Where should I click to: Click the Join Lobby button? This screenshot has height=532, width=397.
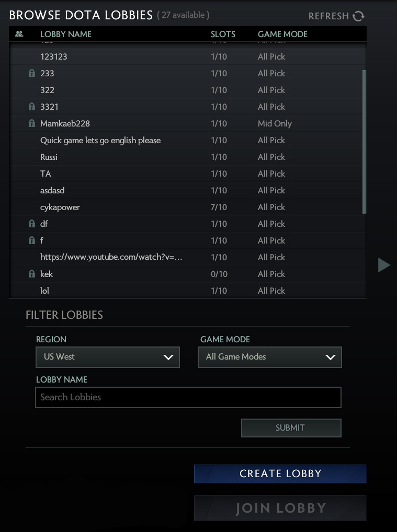pos(280,508)
